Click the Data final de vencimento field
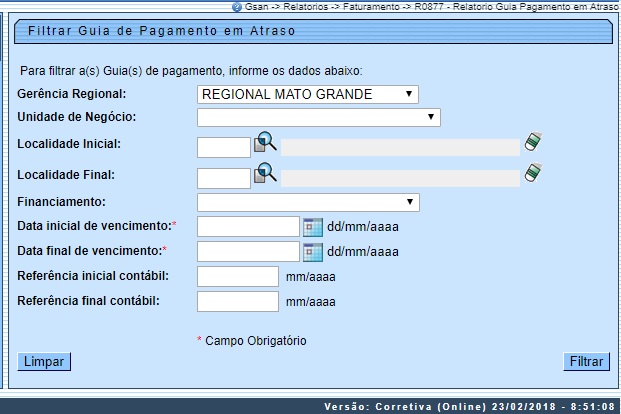Screen dimensions: 621x414 249,251
